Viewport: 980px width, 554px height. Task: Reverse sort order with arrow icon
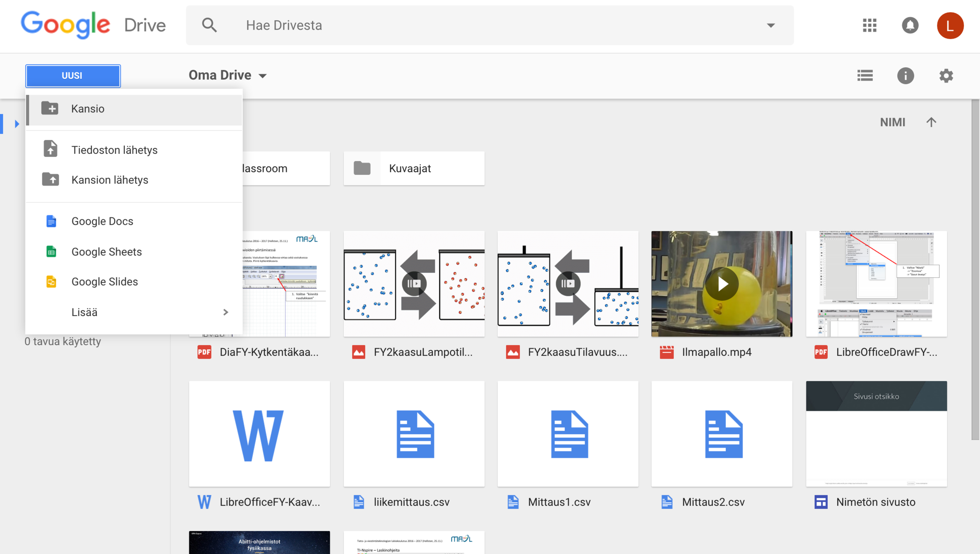[931, 122]
